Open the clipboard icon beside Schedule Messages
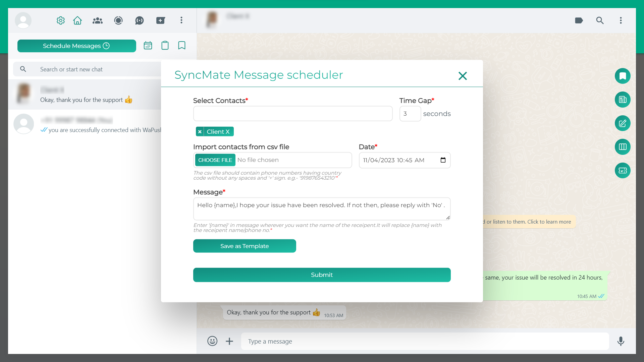This screenshot has height=362, width=644. pyautogui.click(x=165, y=46)
